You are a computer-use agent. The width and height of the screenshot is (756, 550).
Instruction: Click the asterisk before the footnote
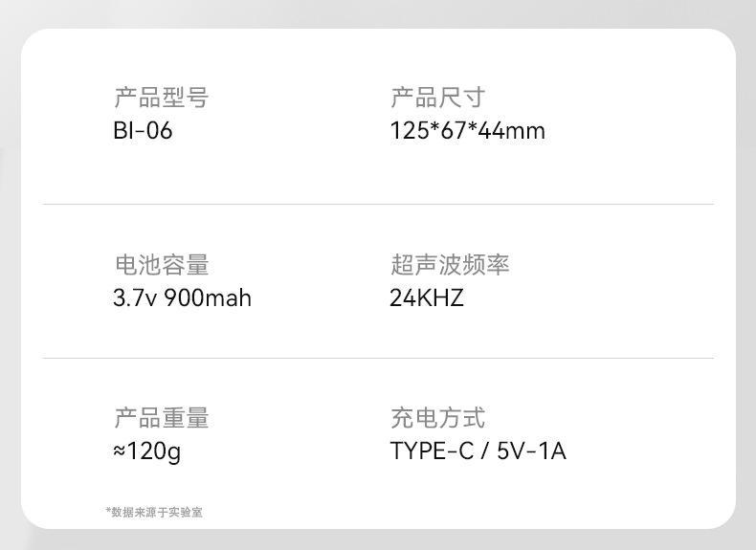click(108, 512)
